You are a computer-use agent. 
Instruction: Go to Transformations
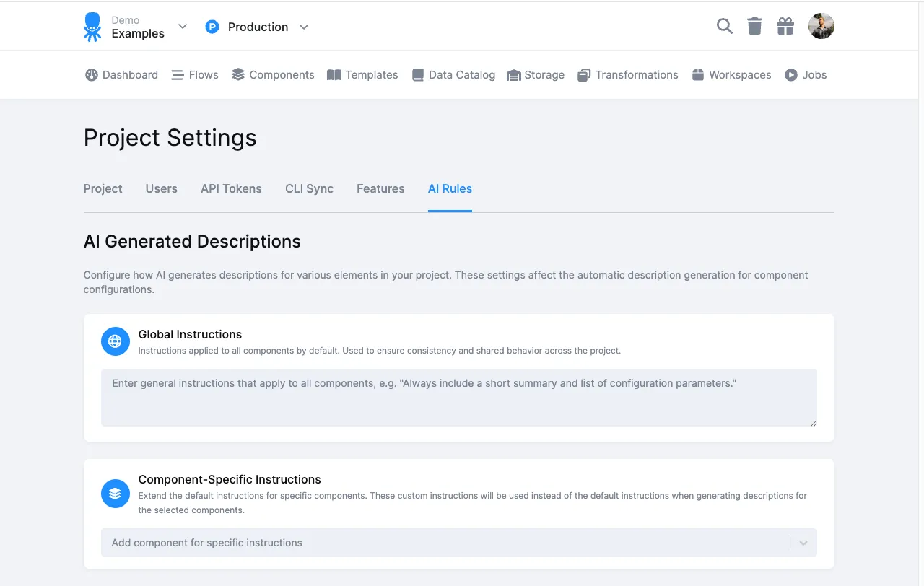click(x=628, y=75)
